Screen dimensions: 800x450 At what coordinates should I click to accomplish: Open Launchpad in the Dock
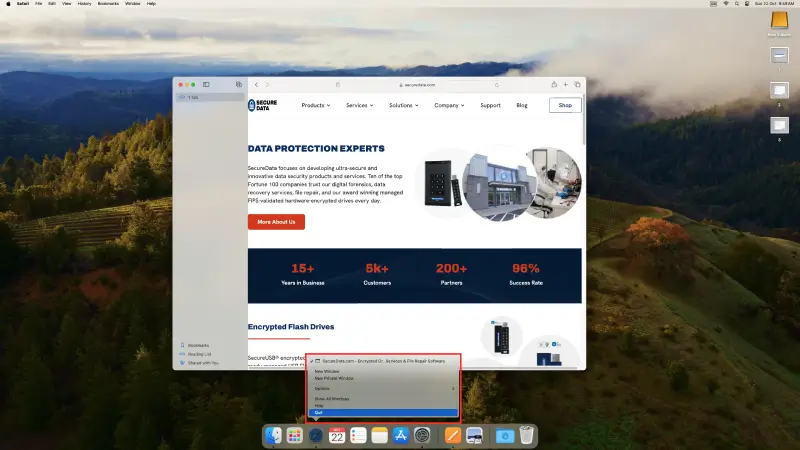coord(294,436)
